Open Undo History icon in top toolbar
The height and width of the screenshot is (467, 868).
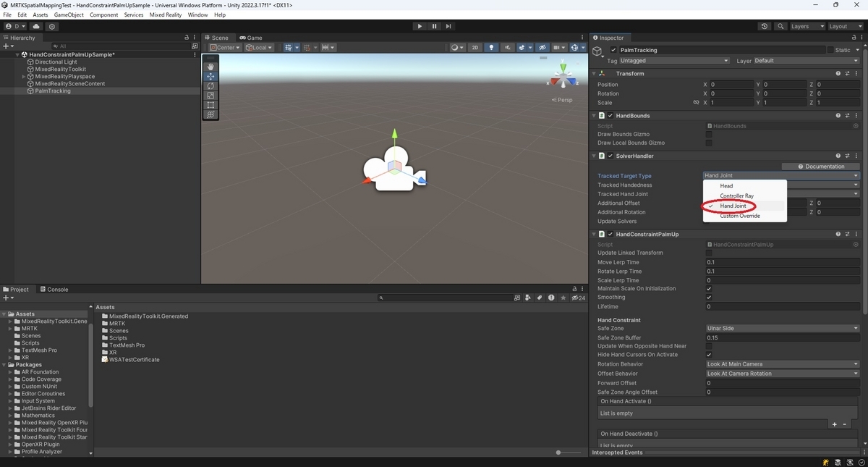click(x=765, y=26)
